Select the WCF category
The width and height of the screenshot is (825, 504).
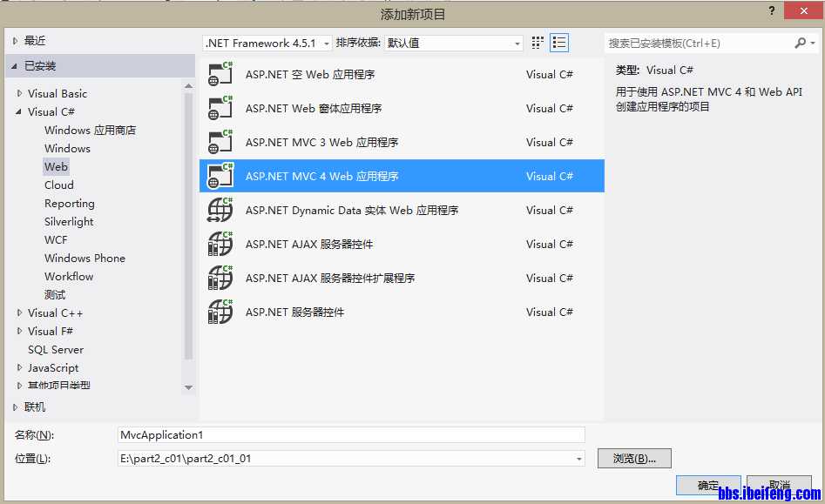56,239
